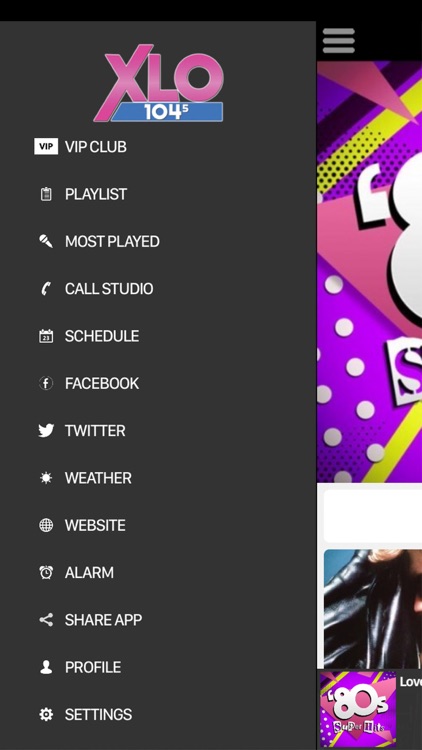Select MOST PLAYED from the menu
The image size is (422, 750).
(x=112, y=242)
